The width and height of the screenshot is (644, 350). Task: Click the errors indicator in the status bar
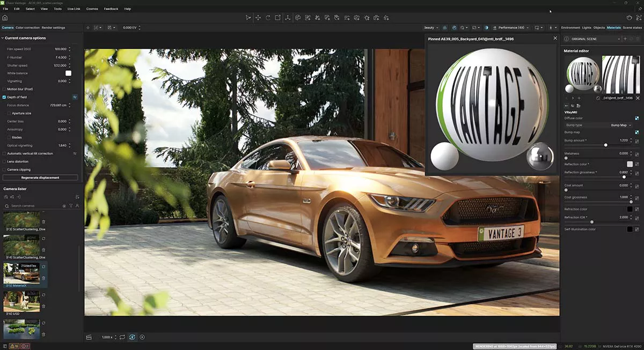point(25,346)
